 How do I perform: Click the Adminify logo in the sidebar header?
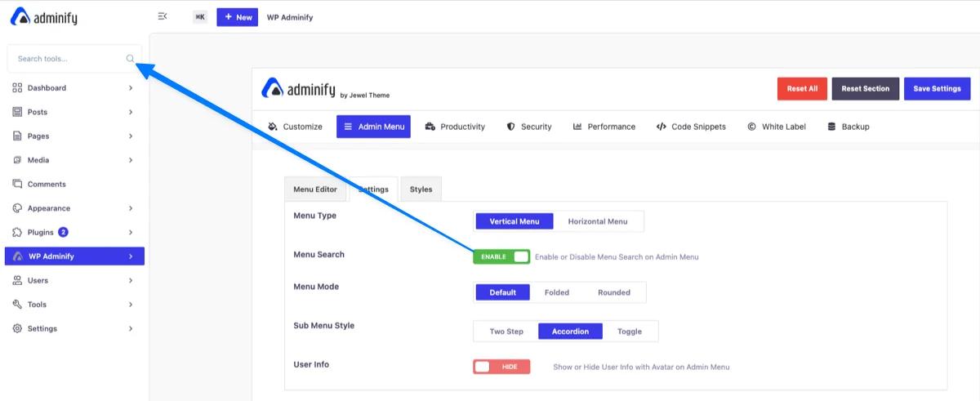click(x=43, y=16)
